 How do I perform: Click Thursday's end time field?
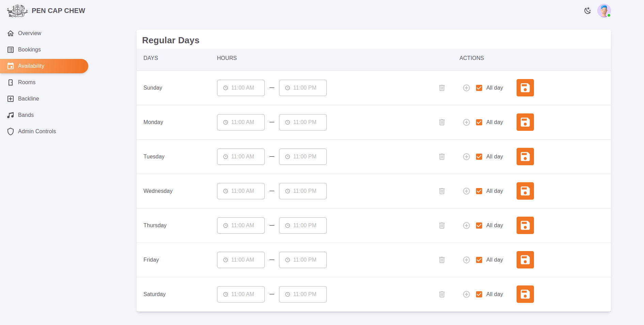click(x=303, y=226)
